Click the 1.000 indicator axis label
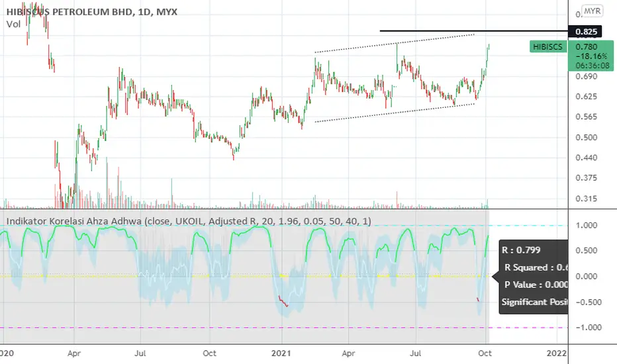This screenshot has height=364, width=617. (587, 225)
